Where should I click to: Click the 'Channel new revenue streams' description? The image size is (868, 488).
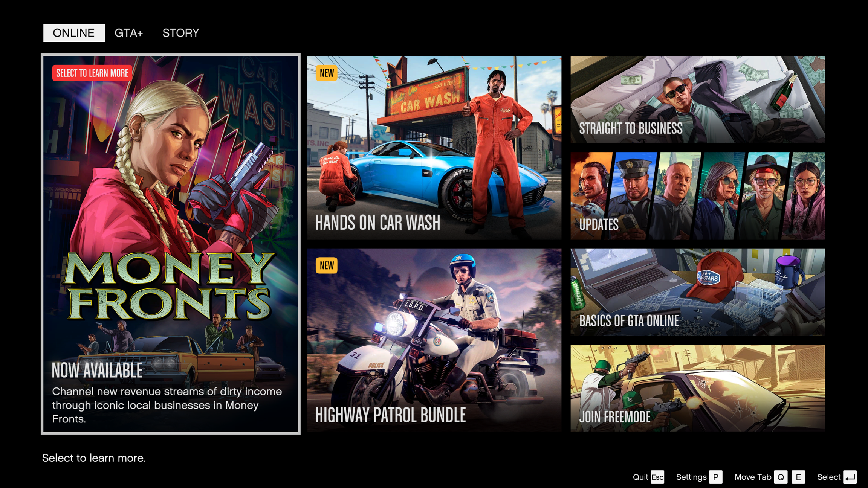pyautogui.click(x=167, y=405)
